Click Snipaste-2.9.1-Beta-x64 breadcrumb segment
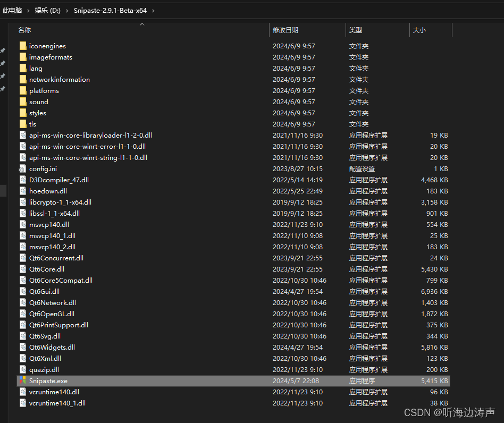The width and height of the screenshot is (504, 423). pyautogui.click(x=110, y=11)
